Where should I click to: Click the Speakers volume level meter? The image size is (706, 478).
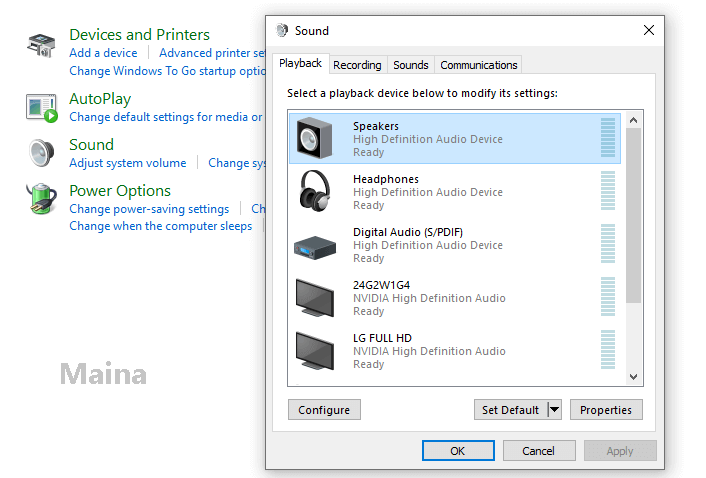click(x=608, y=138)
